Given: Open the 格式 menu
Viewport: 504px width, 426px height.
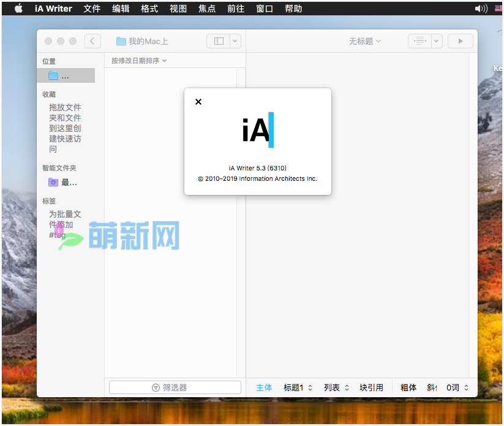Looking at the screenshot, I should pyautogui.click(x=149, y=9).
